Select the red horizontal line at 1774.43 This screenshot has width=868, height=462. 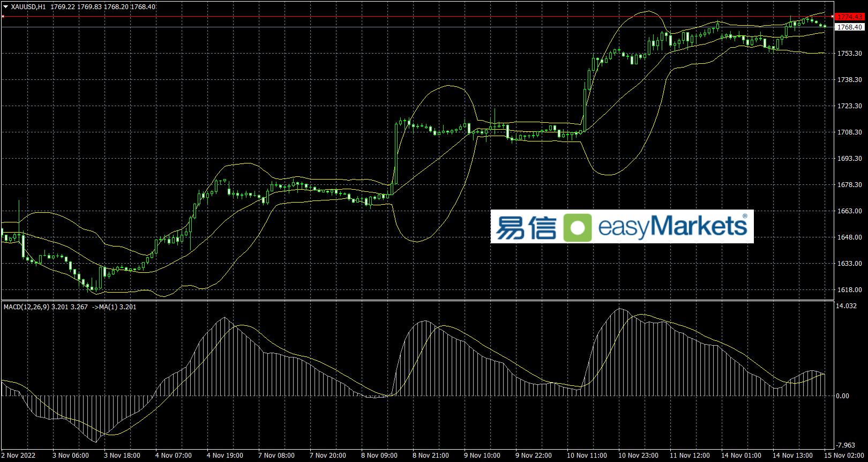coord(418,17)
